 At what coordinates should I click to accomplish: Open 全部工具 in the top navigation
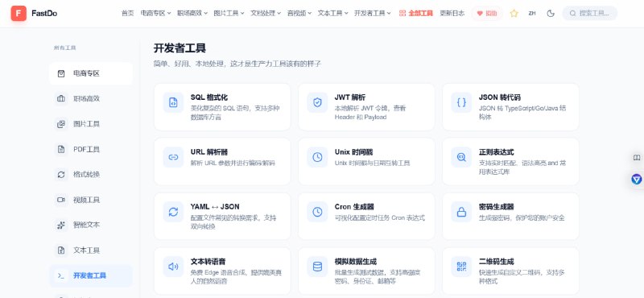[x=415, y=13]
